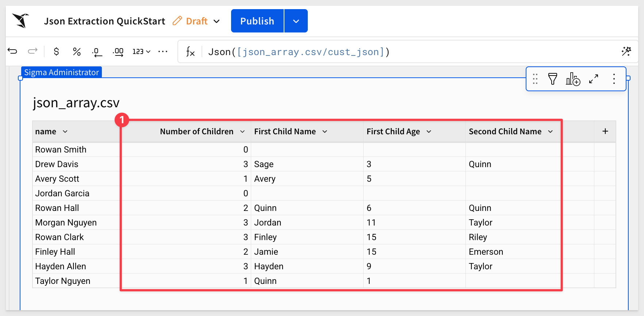Click the redo arrow icon

[x=33, y=51]
